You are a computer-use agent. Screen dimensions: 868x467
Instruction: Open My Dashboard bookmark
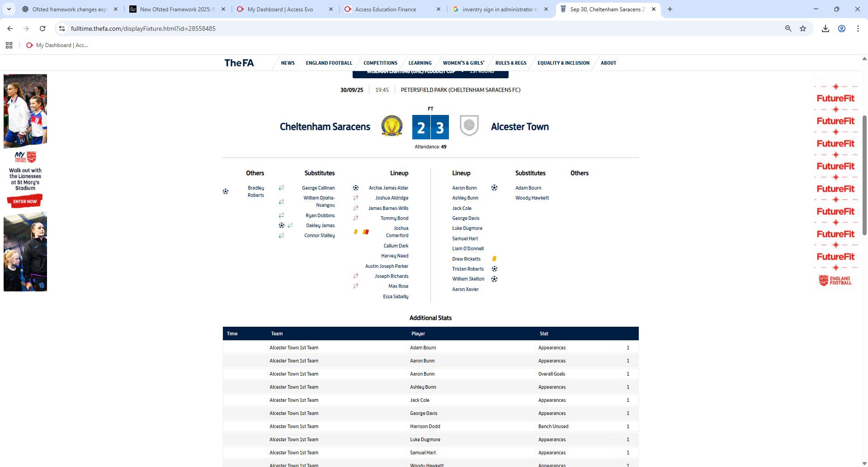tap(57, 45)
